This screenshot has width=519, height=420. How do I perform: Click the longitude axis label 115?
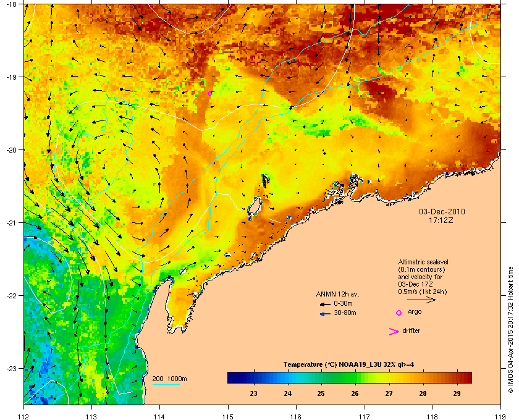[x=228, y=417]
